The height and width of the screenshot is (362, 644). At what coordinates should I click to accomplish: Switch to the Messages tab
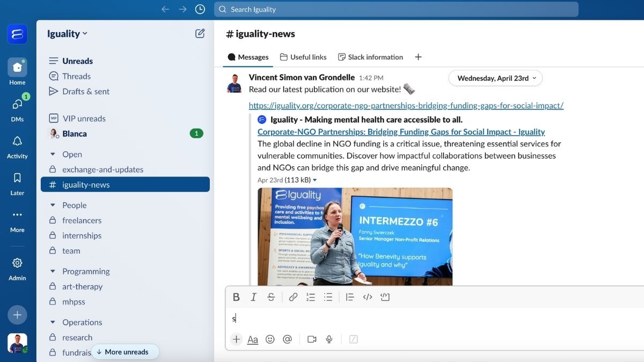tap(248, 57)
